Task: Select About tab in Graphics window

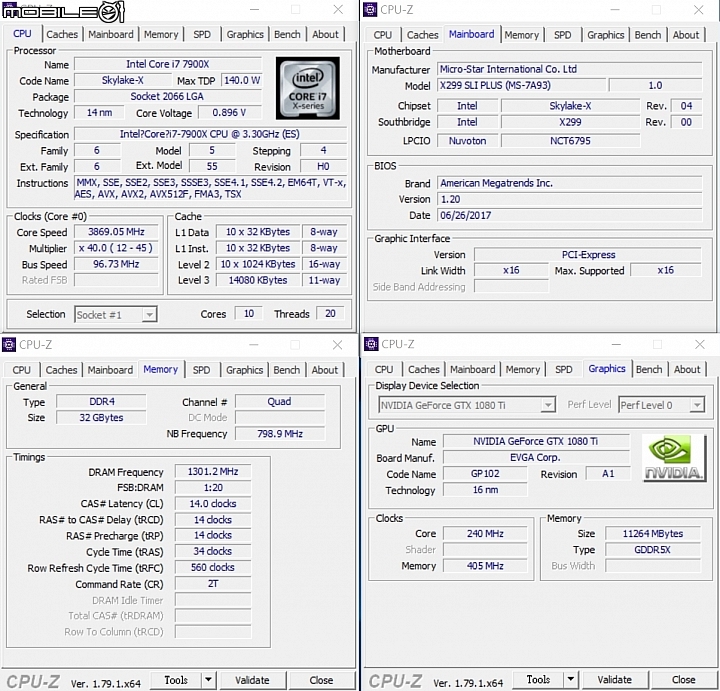Action: (687, 370)
